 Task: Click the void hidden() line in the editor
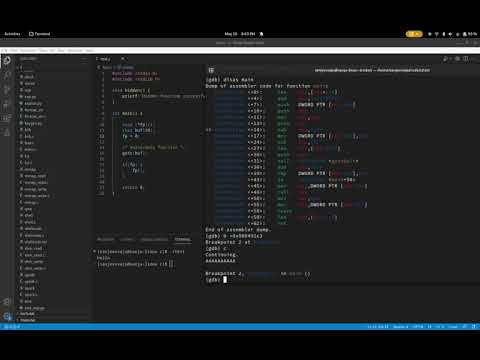(x=131, y=90)
